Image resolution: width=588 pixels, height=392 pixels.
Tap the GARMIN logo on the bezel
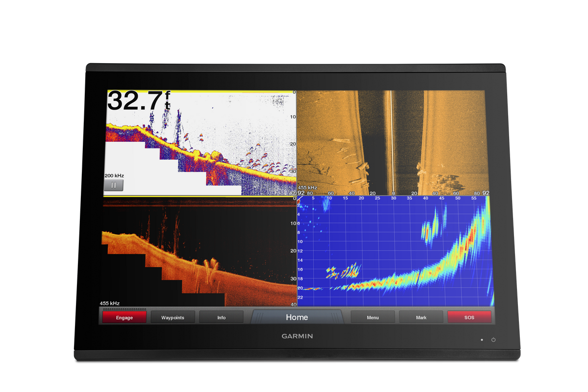pyautogui.click(x=297, y=336)
